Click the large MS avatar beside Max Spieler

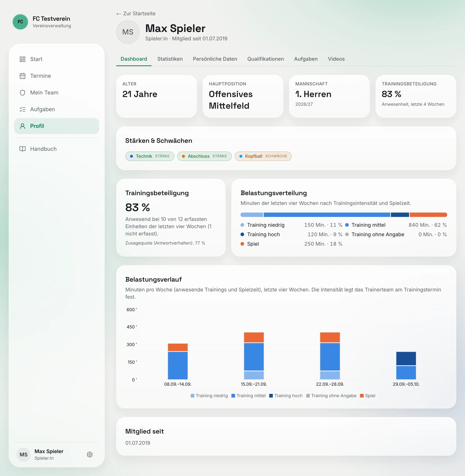pyautogui.click(x=128, y=32)
